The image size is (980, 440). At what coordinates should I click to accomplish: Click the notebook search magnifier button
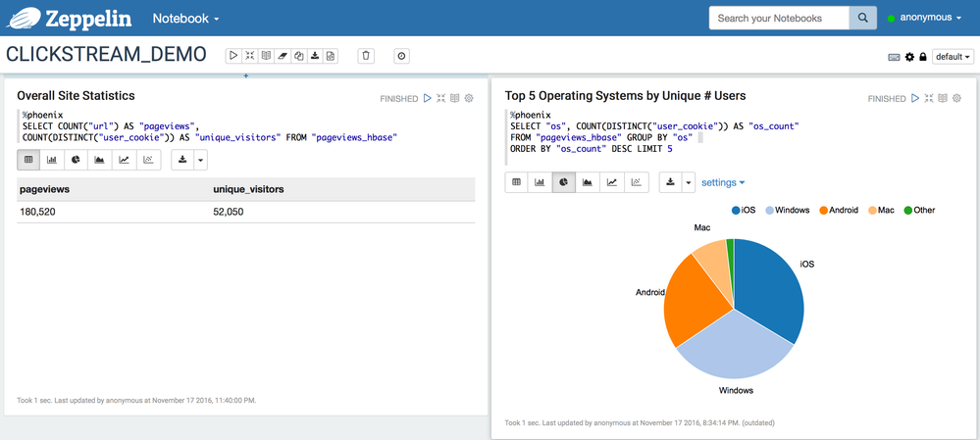[863, 18]
